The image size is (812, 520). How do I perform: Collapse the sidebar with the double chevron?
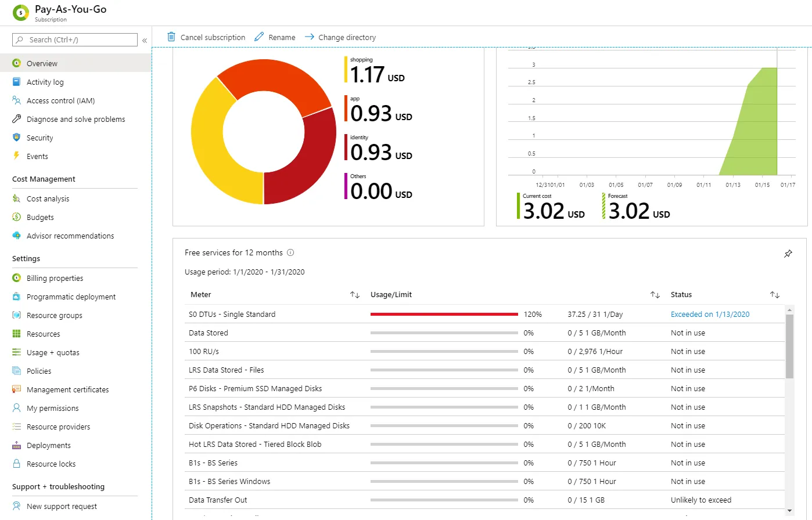pyautogui.click(x=145, y=40)
